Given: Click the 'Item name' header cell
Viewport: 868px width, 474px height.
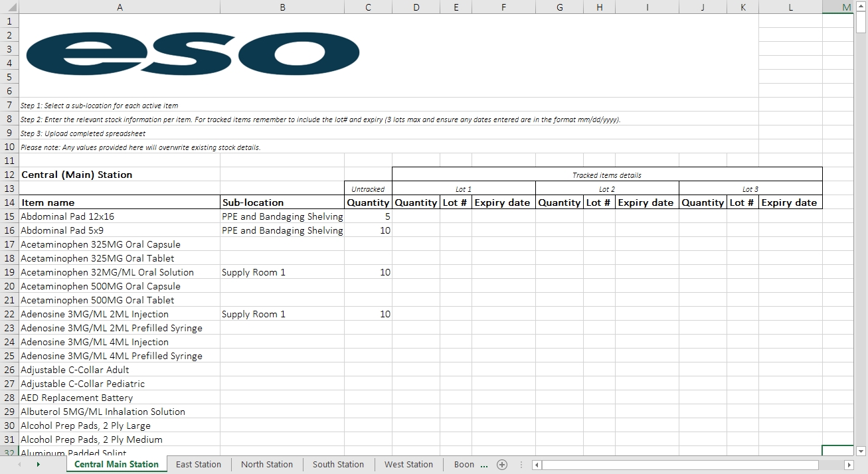Looking at the screenshot, I should point(120,202).
